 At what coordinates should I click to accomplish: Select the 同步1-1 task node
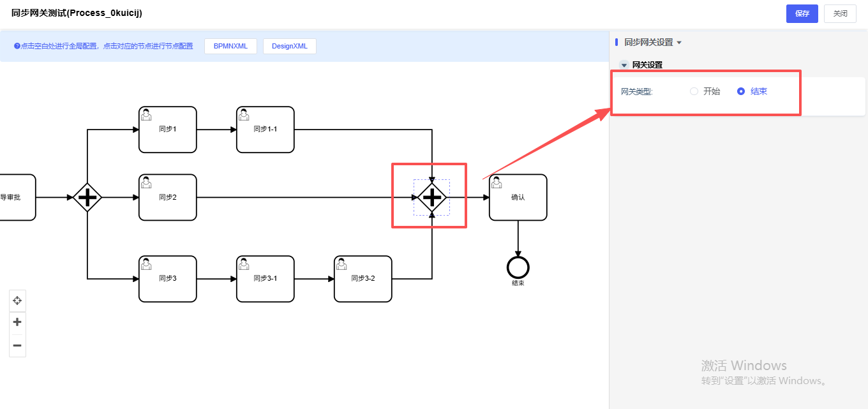point(265,130)
